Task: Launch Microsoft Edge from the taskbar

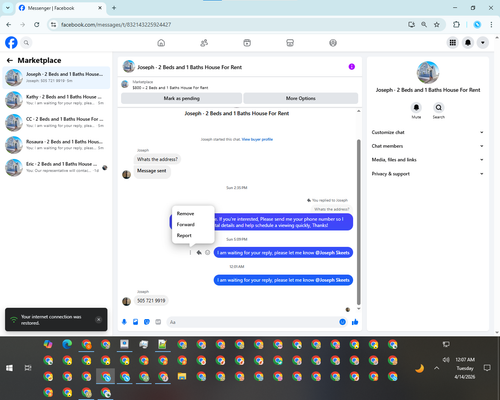Action: pos(67,344)
